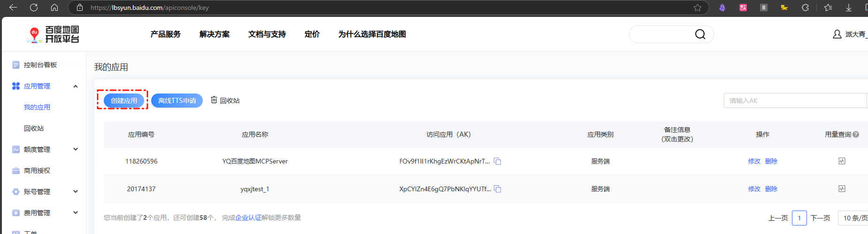Click the 备注信息 column header
Viewport: 868px width, 234px height.
tap(677, 134)
